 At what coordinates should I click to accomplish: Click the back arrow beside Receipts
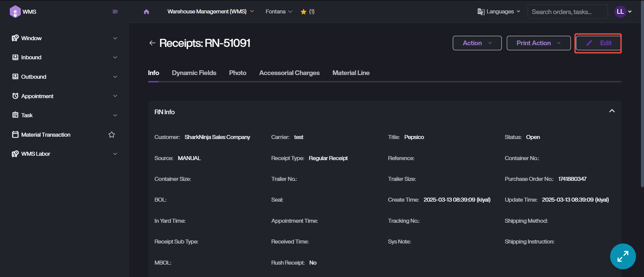click(152, 43)
